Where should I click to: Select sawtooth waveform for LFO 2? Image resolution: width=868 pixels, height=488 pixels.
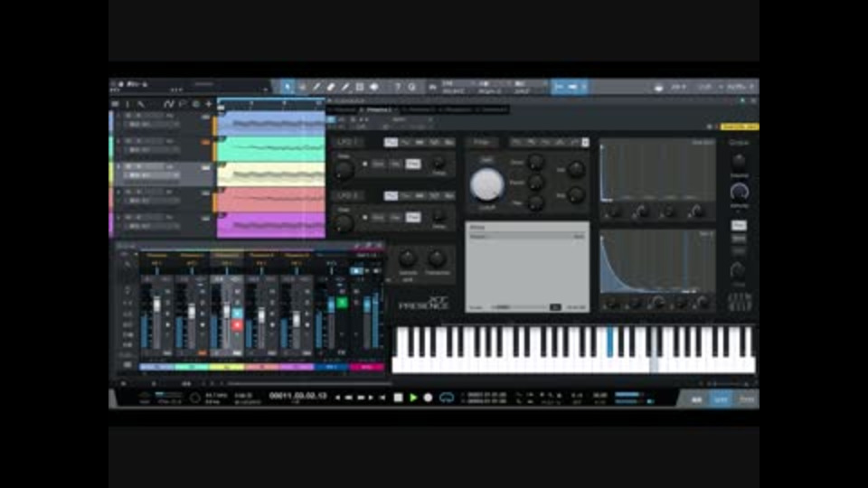click(420, 196)
